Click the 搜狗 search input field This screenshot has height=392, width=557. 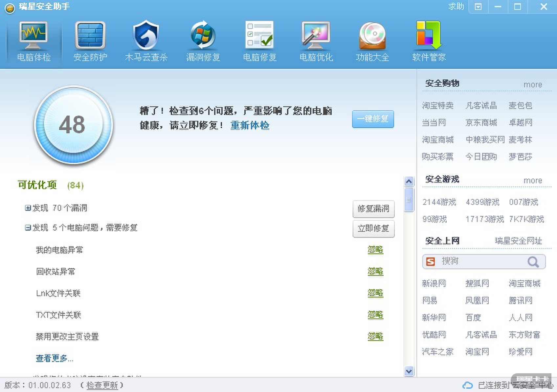tap(484, 262)
